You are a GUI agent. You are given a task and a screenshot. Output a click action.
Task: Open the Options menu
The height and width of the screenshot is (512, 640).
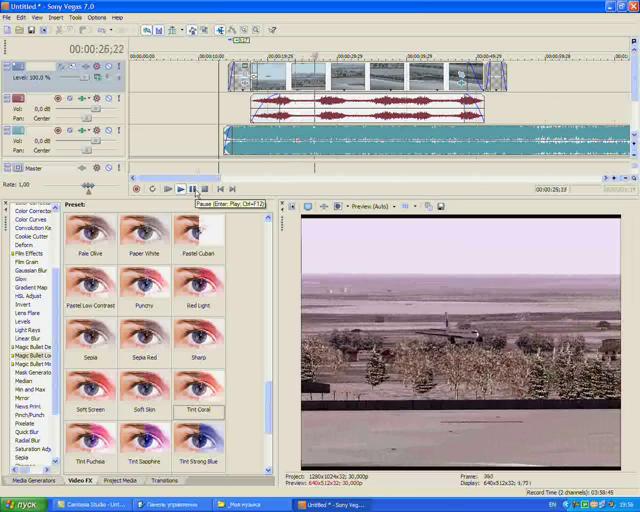pos(97,18)
